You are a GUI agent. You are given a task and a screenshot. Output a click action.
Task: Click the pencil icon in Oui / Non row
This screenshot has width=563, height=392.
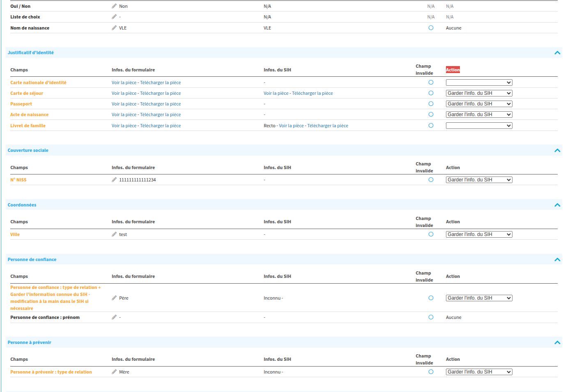[114, 6]
